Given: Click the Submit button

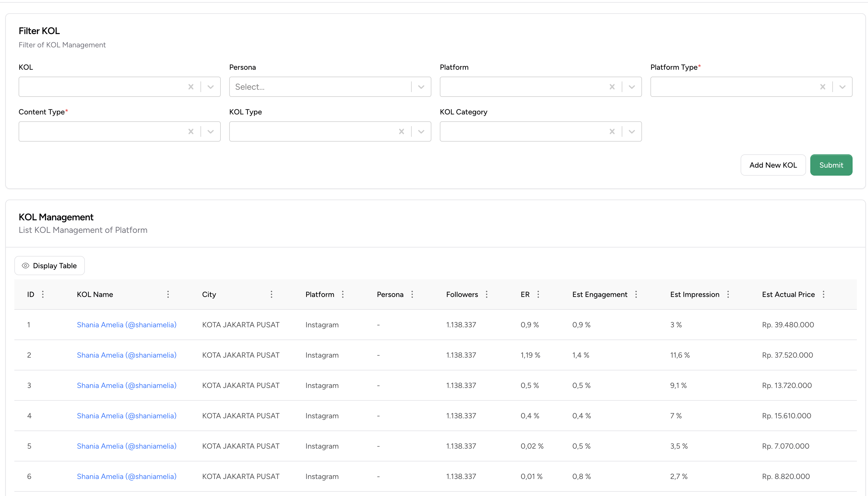Looking at the screenshot, I should (831, 165).
